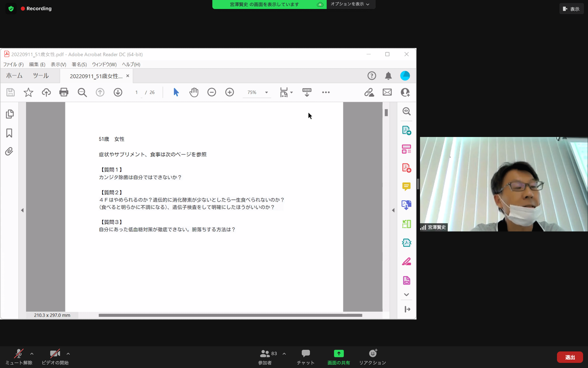Click the horizontal scrollbar at bottom
The image size is (588, 368).
230,315
